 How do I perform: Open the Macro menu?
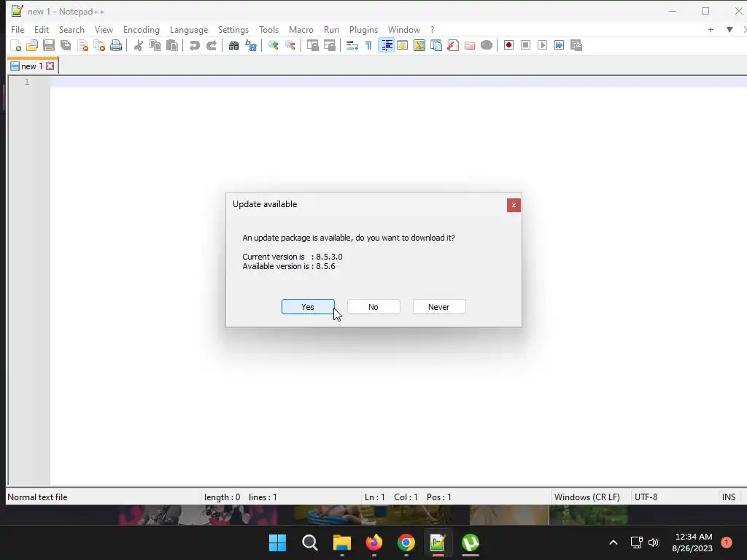[x=301, y=29]
